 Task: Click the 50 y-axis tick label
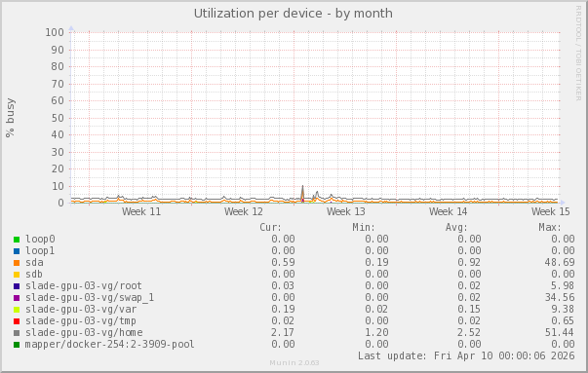click(x=58, y=118)
